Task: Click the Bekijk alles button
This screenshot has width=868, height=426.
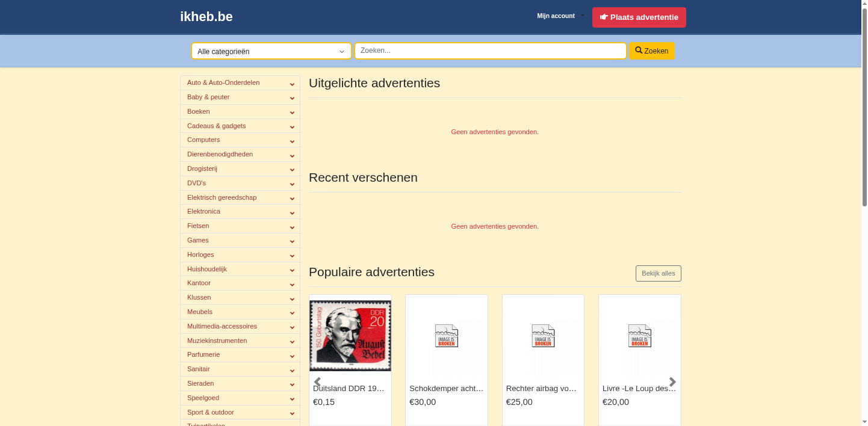Action: pyautogui.click(x=658, y=273)
